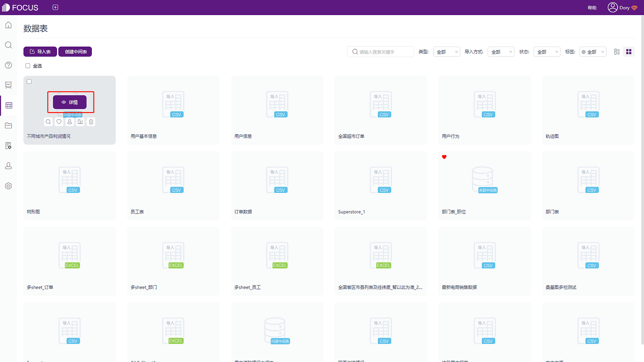The height and width of the screenshot is (362, 644).
Task: Click the table search keyword input field
Action: tap(381, 52)
